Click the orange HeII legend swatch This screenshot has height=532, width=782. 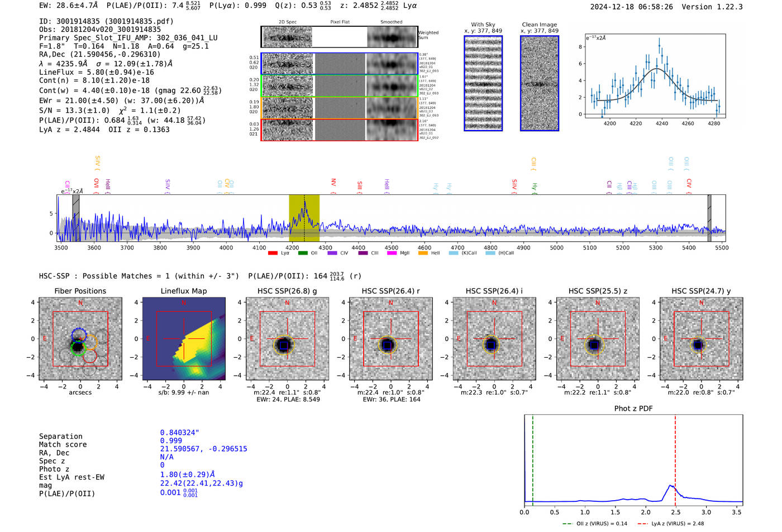423,253
